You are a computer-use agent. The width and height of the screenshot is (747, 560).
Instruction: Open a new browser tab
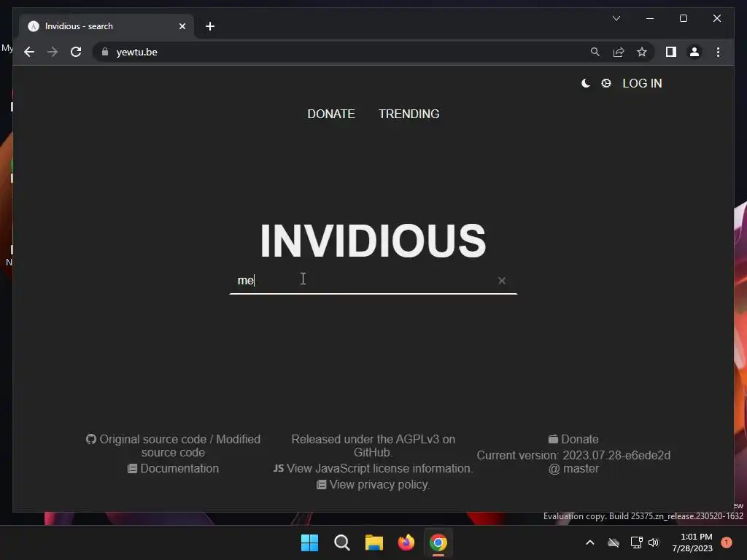209,26
